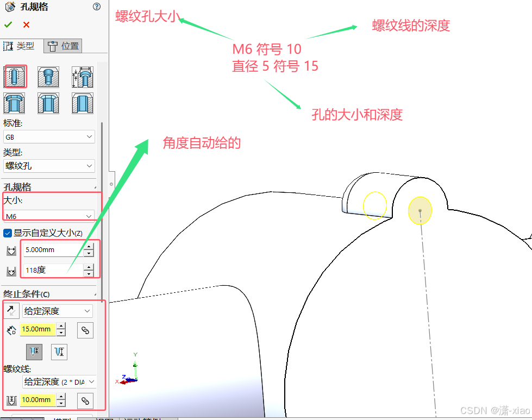Open the help icon in 孔规格 panel
The height and width of the screenshot is (420, 532).
pyautogui.click(x=97, y=7)
